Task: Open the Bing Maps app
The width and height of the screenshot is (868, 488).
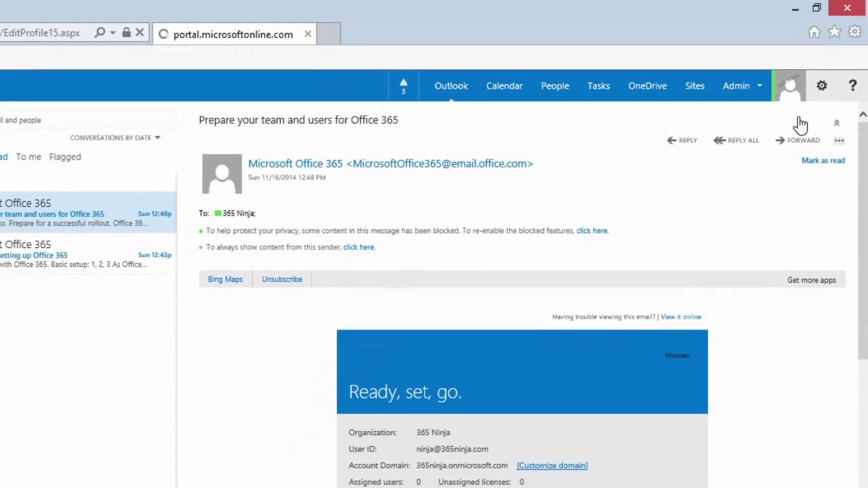Action: click(225, 279)
